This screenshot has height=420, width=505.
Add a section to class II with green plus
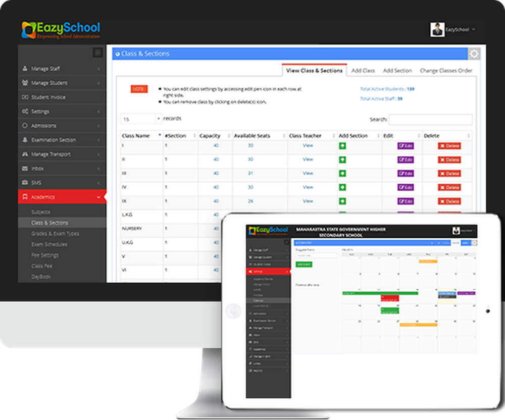point(342,160)
